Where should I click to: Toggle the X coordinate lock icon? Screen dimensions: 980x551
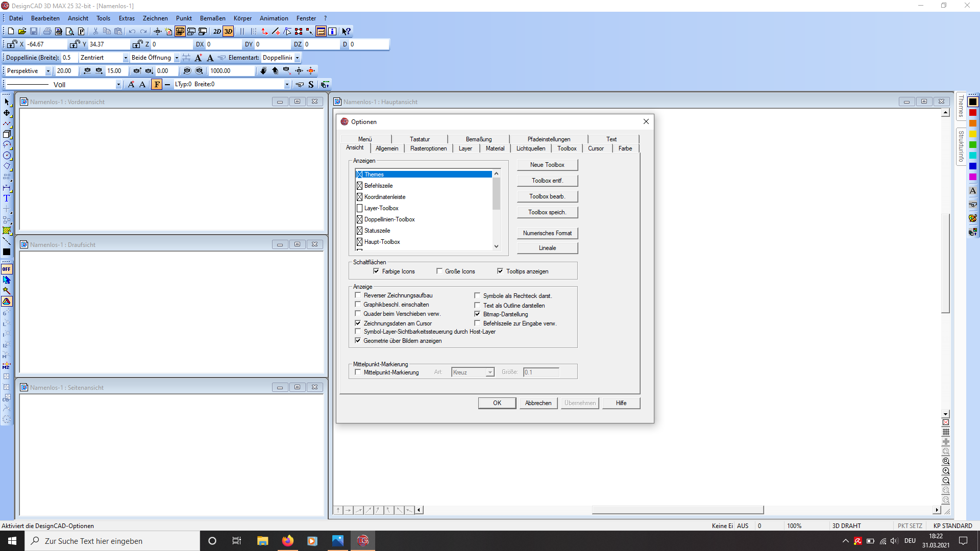point(12,44)
